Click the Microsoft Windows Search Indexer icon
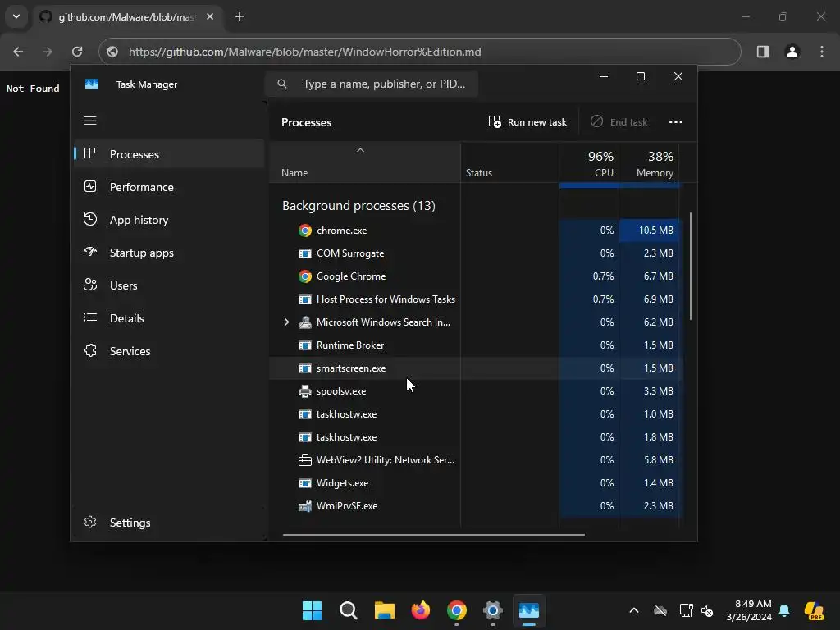840x630 pixels. [x=305, y=322]
